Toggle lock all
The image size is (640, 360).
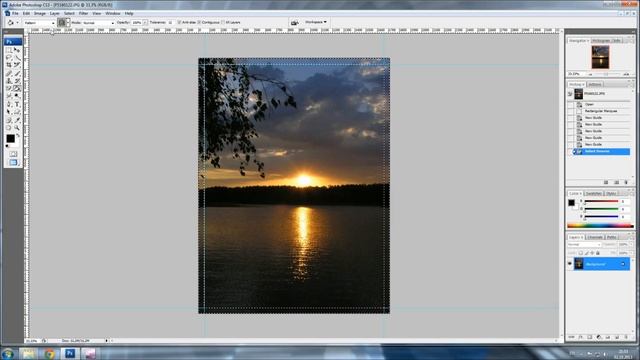[x=598, y=253]
